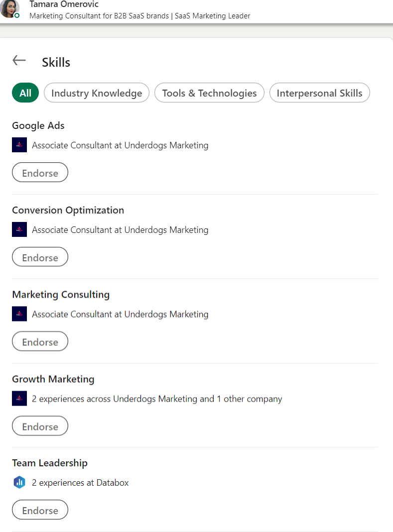Open Tamara Omerovic's profile photo
Screen dimensions: 393x532
tap(9, 9)
